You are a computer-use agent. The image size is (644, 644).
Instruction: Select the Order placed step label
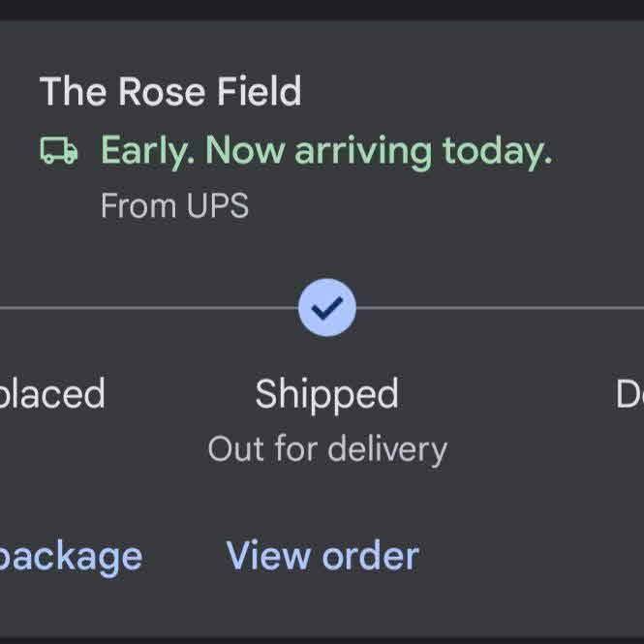tap(51, 394)
